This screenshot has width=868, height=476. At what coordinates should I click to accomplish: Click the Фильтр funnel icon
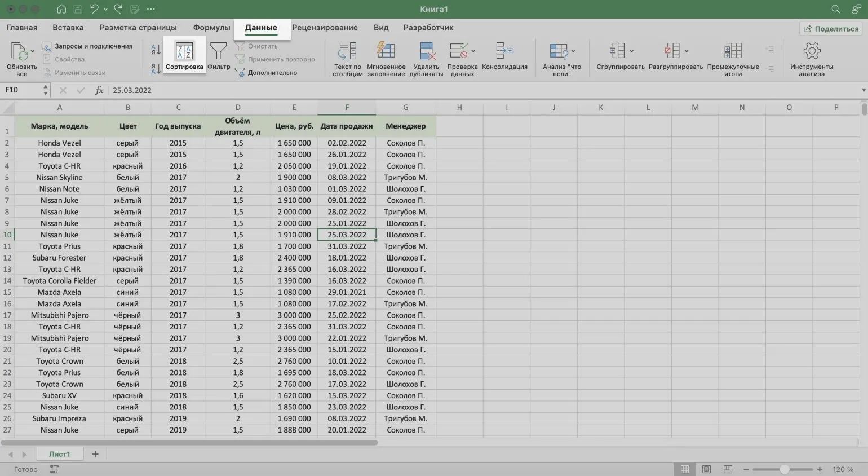point(218,52)
